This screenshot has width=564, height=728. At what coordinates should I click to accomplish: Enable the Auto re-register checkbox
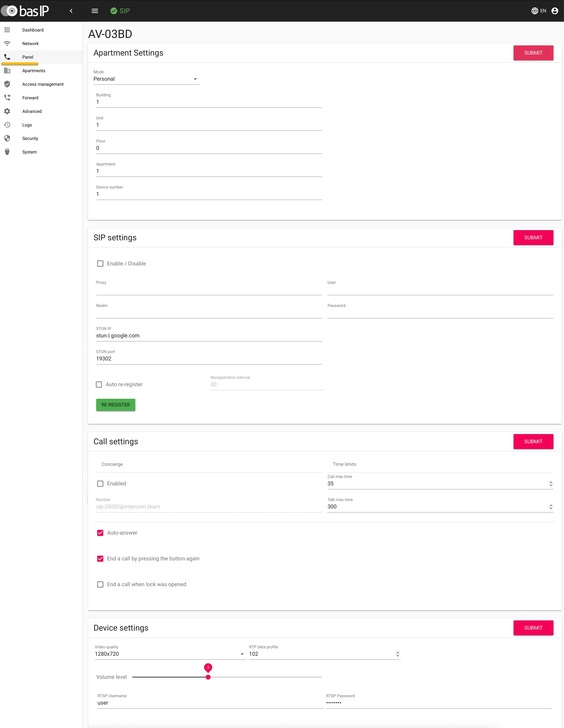click(99, 384)
